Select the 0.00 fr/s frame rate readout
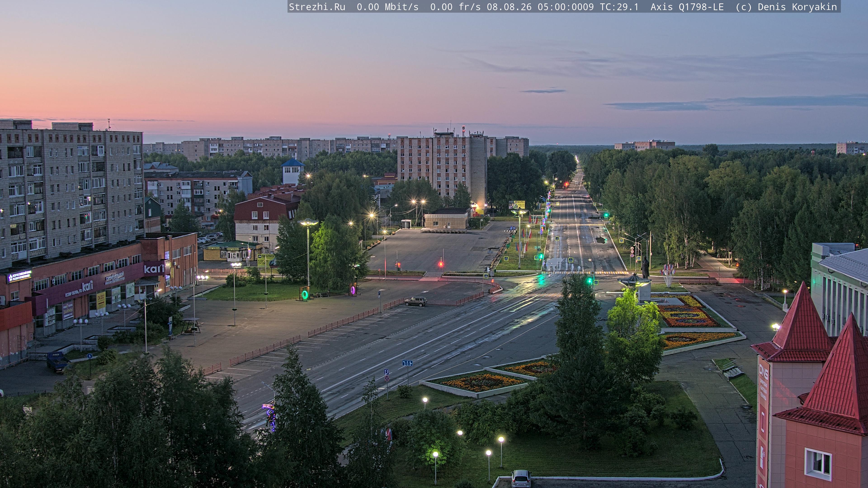This screenshot has height=488, width=868. (x=455, y=7)
